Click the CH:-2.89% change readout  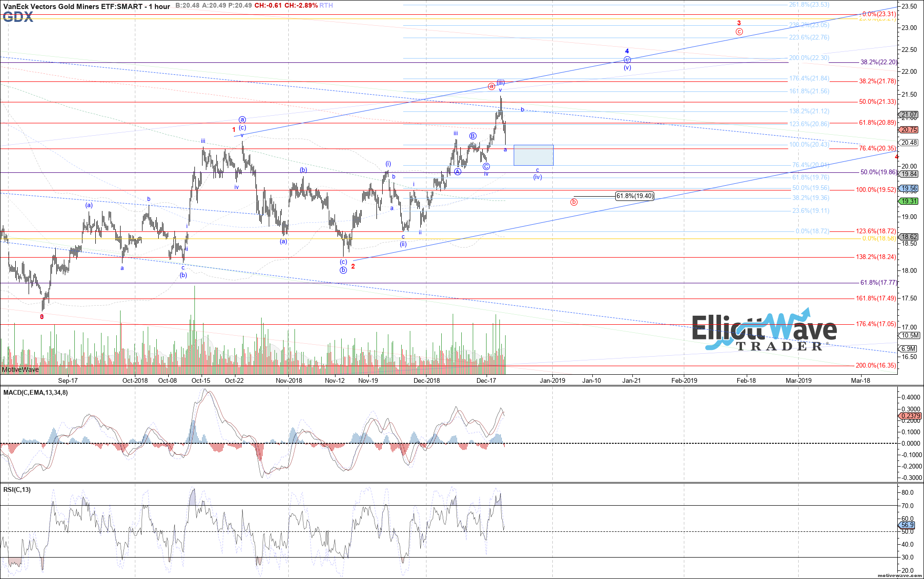(301, 5)
